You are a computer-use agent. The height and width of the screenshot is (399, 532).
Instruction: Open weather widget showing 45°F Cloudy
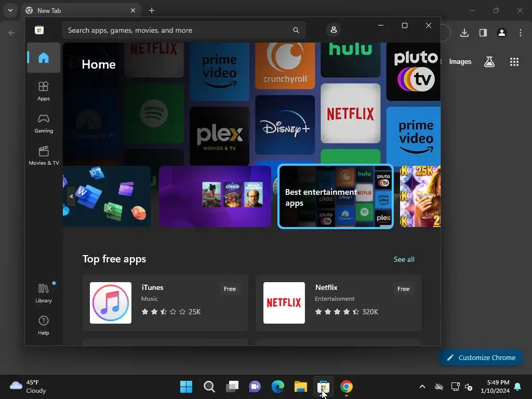[x=28, y=387]
